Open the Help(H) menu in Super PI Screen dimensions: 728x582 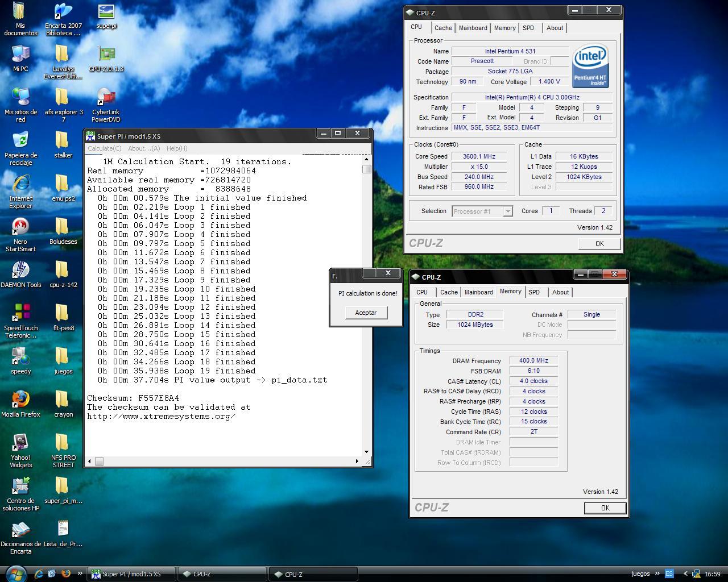coord(177,148)
